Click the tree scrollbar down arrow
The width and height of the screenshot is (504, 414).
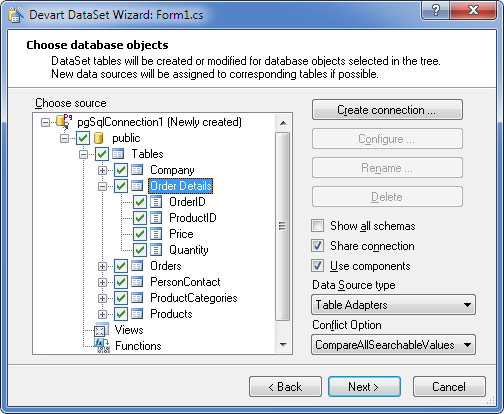point(283,345)
